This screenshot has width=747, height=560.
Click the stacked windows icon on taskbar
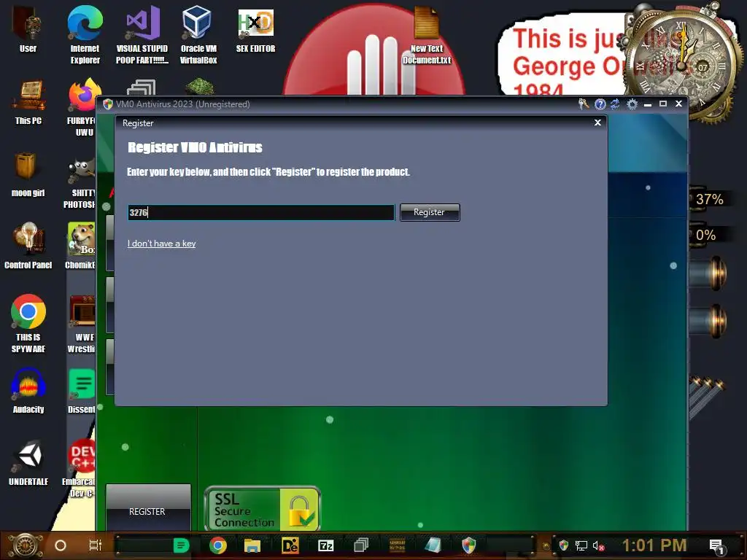pos(362,545)
